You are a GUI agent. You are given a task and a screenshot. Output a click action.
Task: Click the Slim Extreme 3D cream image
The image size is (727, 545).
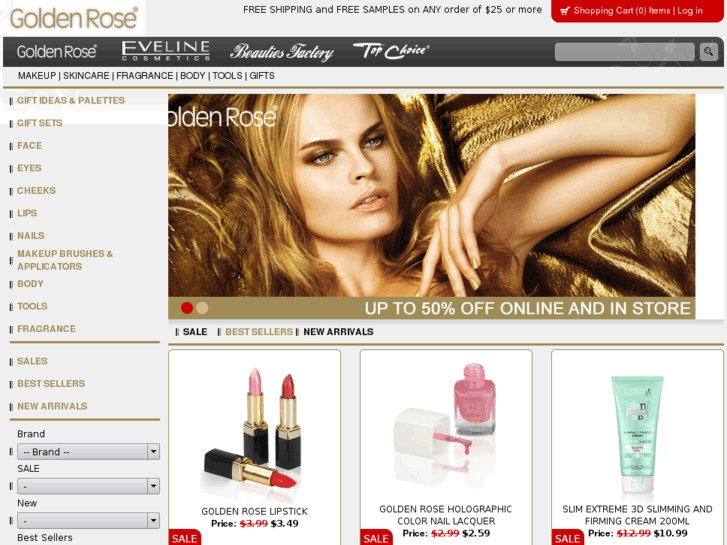pyautogui.click(x=638, y=434)
